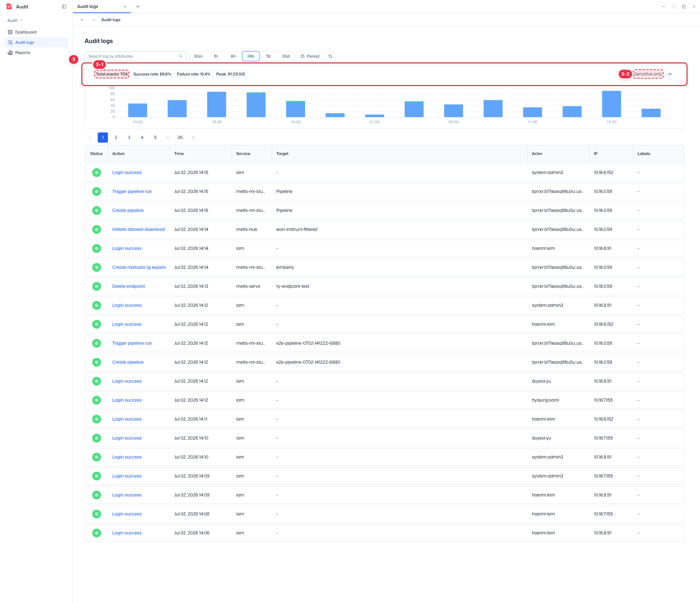Close the Audit logs tab
Viewport: 700px width, 603px height.
click(125, 7)
